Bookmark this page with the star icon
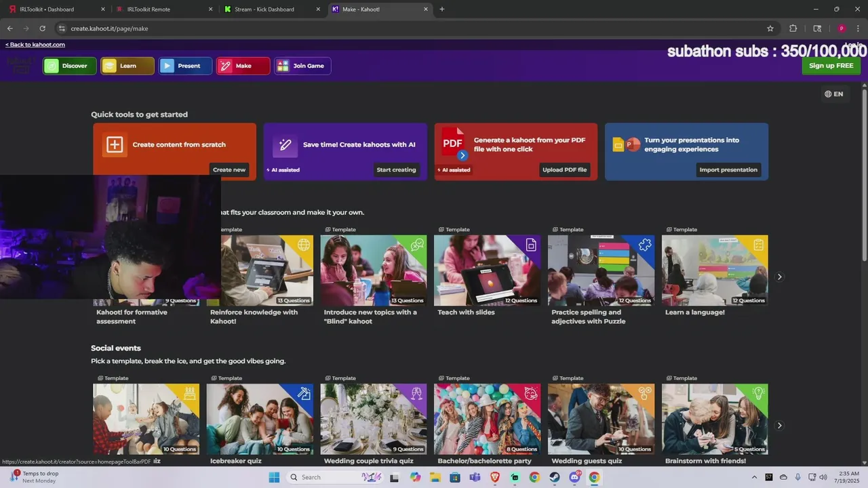 770,28
